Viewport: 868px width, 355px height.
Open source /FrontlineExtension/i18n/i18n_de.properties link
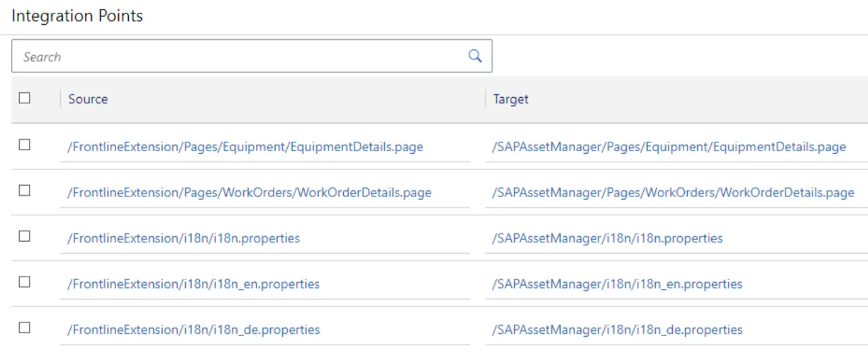193,330
